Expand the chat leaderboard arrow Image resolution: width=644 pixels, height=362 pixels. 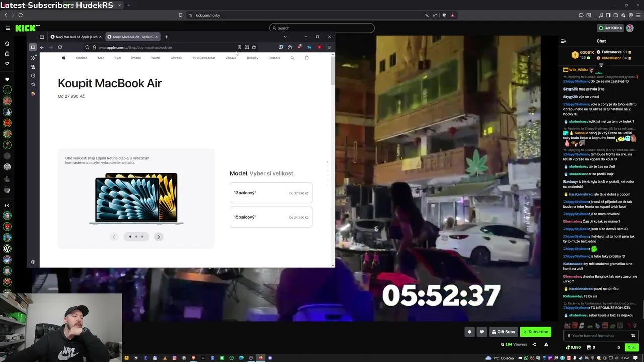point(601,65)
